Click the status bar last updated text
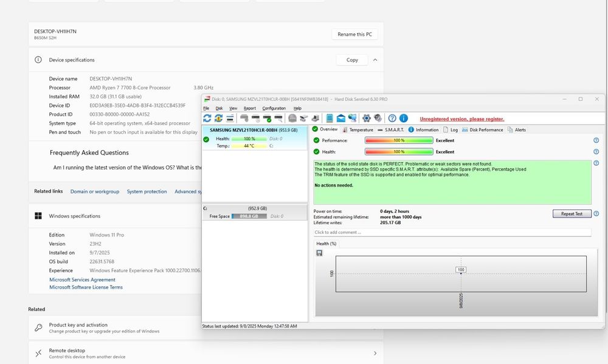 pyautogui.click(x=249, y=326)
